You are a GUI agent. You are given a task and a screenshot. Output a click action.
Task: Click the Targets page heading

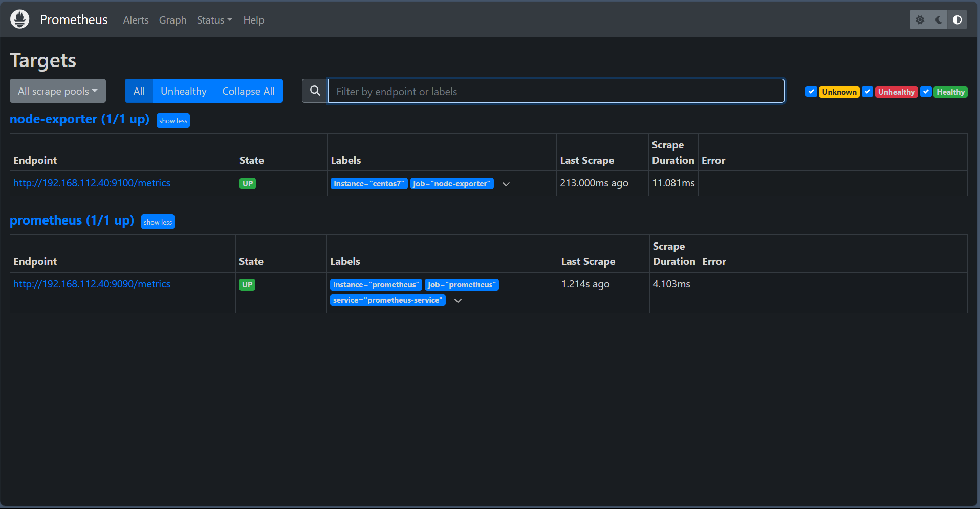coord(43,60)
